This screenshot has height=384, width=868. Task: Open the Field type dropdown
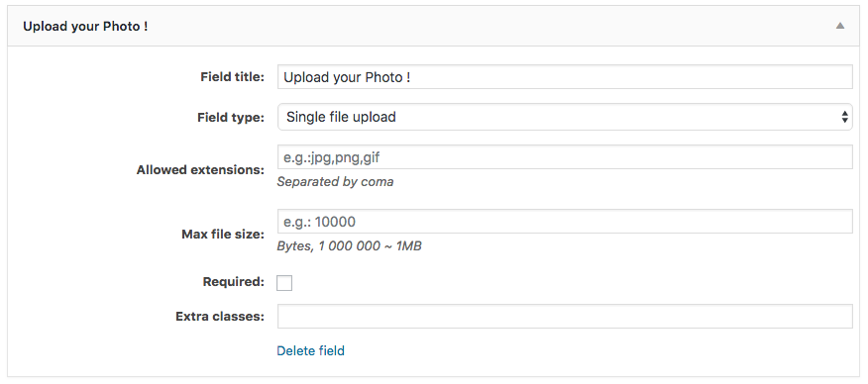point(565,117)
